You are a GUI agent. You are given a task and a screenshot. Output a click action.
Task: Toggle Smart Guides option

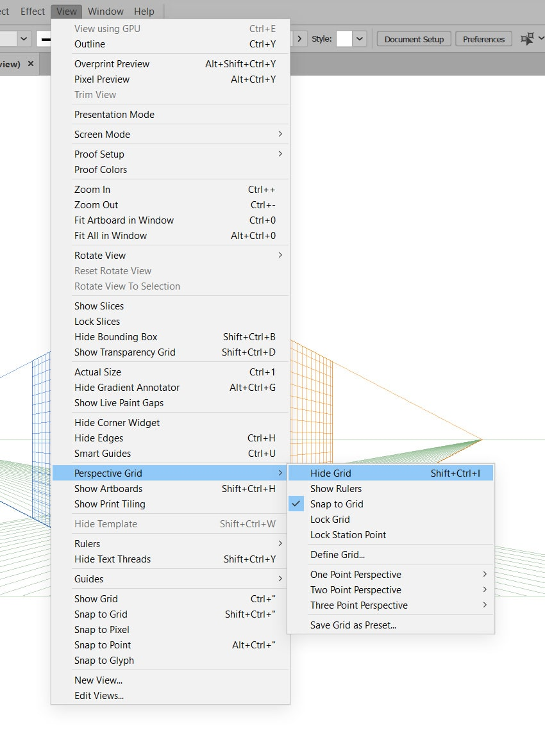171,453
